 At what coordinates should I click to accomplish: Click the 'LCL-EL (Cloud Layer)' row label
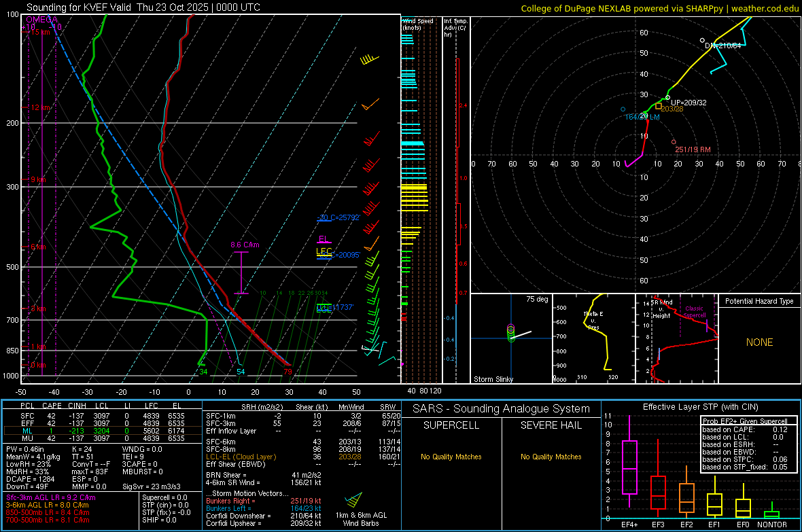[241, 457]
